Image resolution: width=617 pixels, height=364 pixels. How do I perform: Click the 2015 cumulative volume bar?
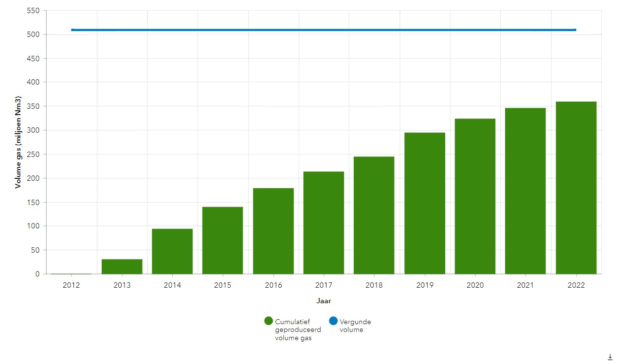point(223,240)
